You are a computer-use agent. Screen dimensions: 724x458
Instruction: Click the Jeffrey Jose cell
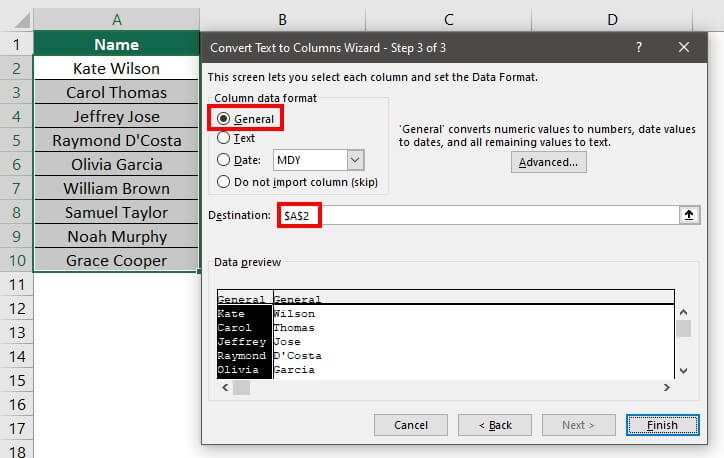[x=117, y=116]
